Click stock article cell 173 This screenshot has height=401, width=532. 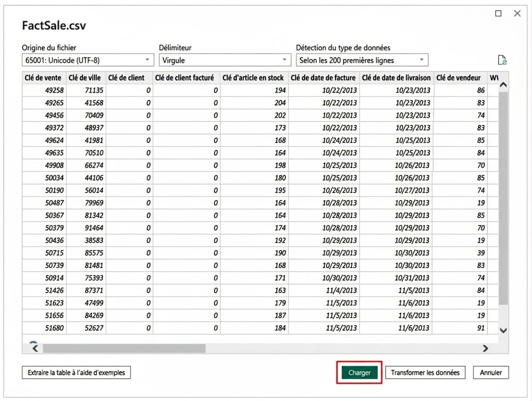tap(255, 128)
